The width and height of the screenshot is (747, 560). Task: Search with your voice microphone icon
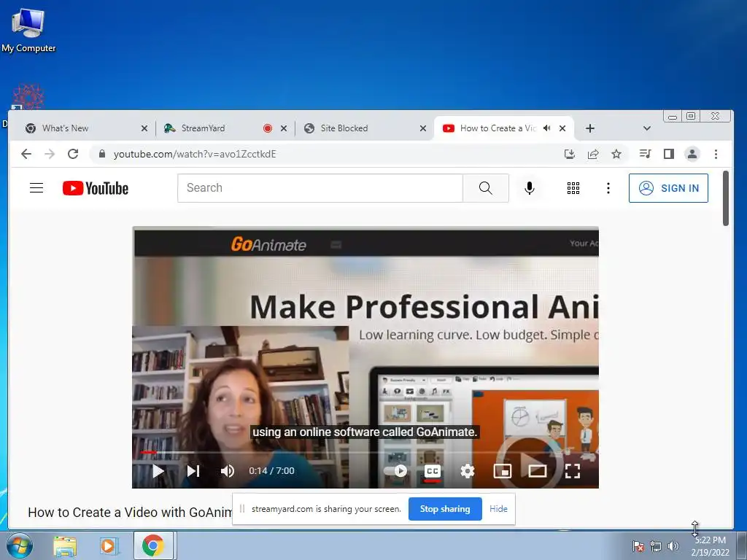pyautogui.click(x=530, y=188)
